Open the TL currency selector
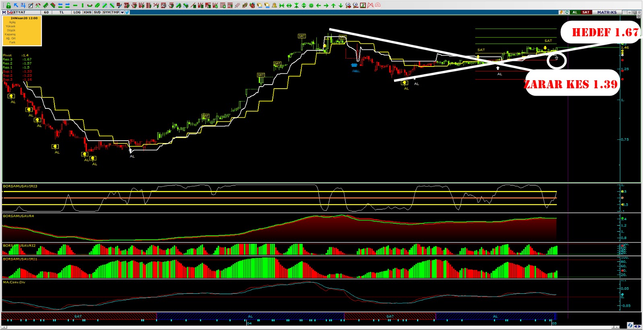This screenshot has width=644, height=330. click(x=62, y=12)
